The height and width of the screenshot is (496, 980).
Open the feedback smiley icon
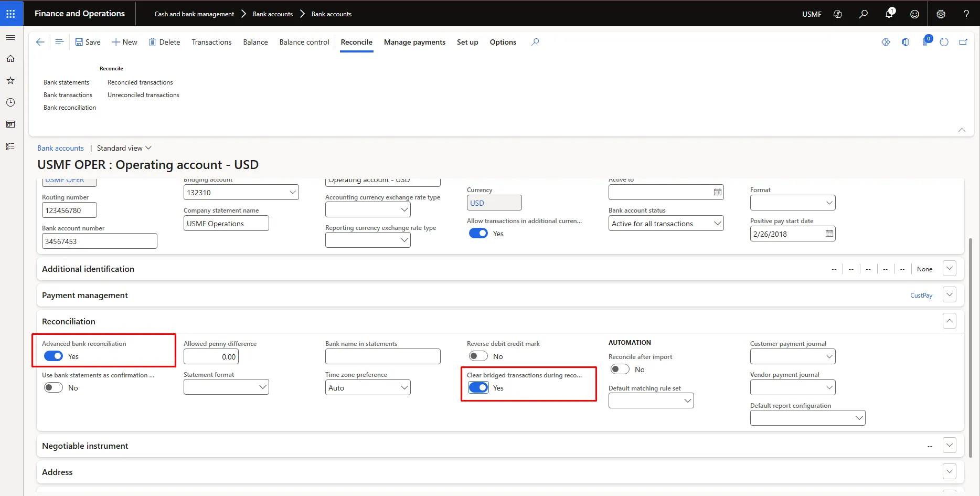point(914,14)
